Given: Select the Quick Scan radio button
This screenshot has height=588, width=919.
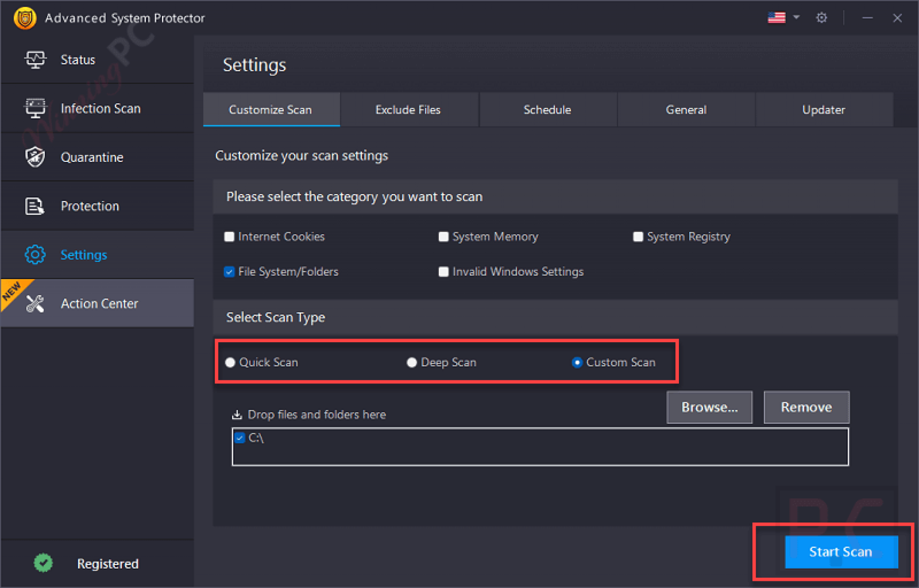Looking at the screenshot, I should click(230, 362).
